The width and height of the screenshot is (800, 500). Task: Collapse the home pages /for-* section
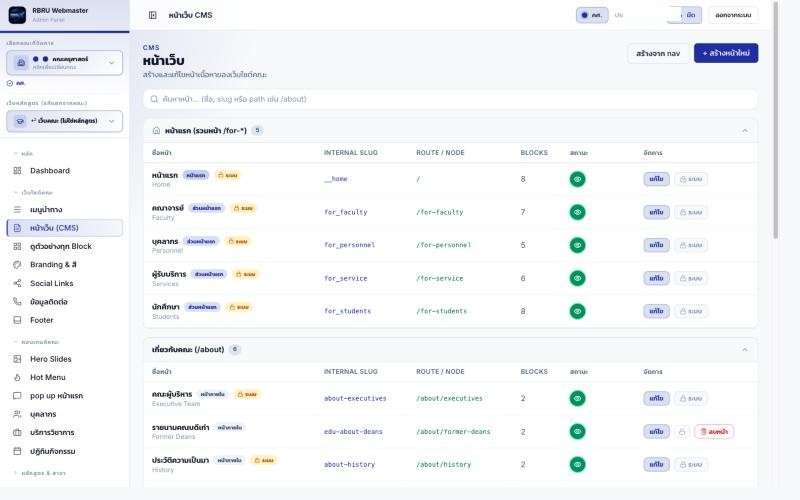[x=745, y=131]
